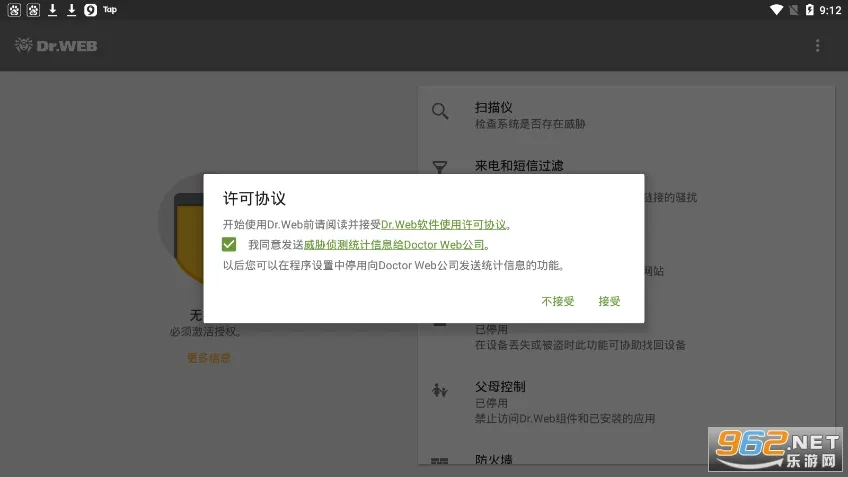The width and height of the screenshot is (848, 477).
Task: Select the 防火墙 wall icon
Action: [x=440, y=461]
